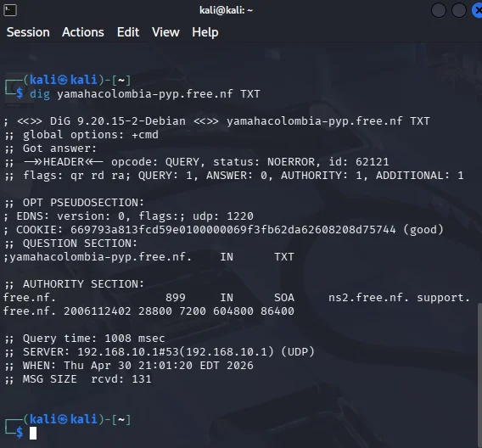482x448 pixels.
Task: Click the ';; Got answer:' line
Action: (51, 148)
